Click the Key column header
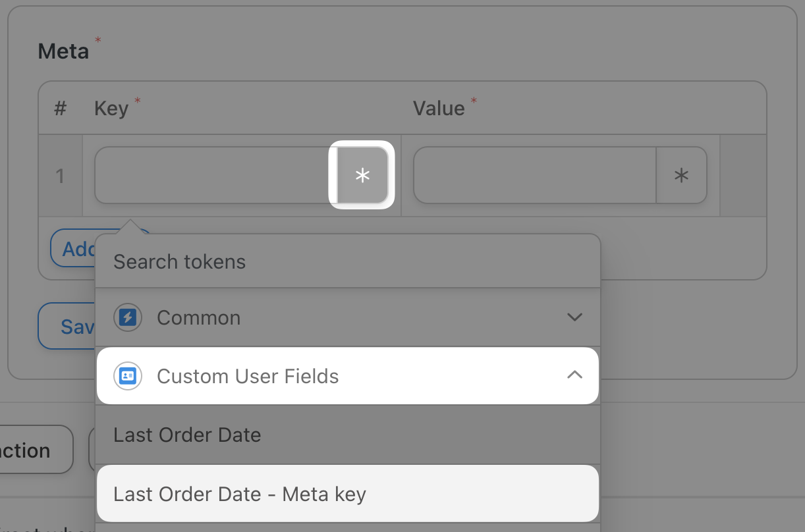Viewport: 805px width, 532px height. click(x=111, y=108)
